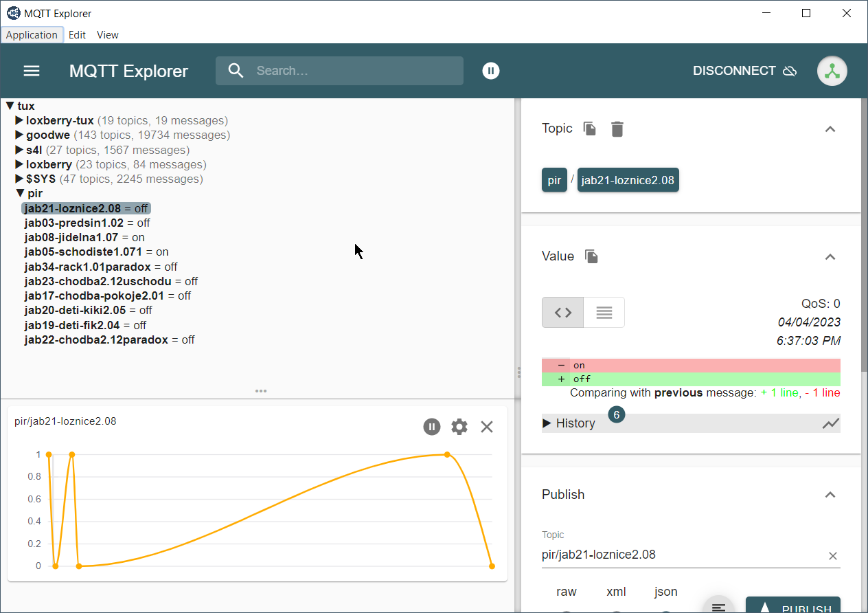Open the View menu
Image resolution: width=868 pixels, height=613 pixels.
click(108, 35)
